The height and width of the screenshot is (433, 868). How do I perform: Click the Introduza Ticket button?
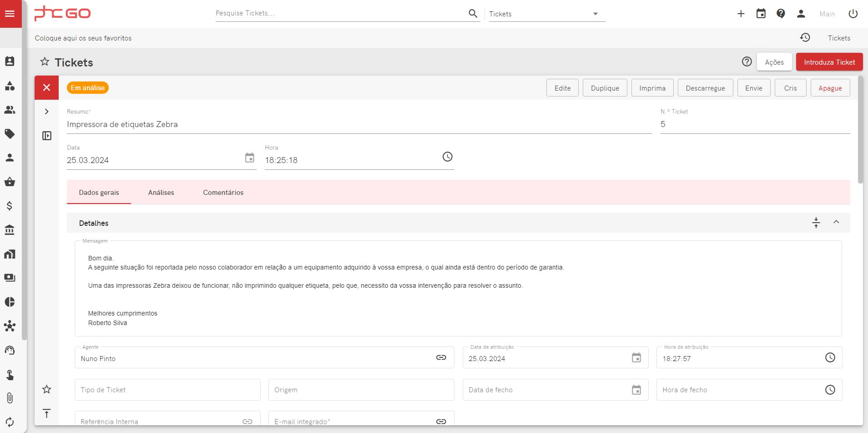(x=829, y=62)
